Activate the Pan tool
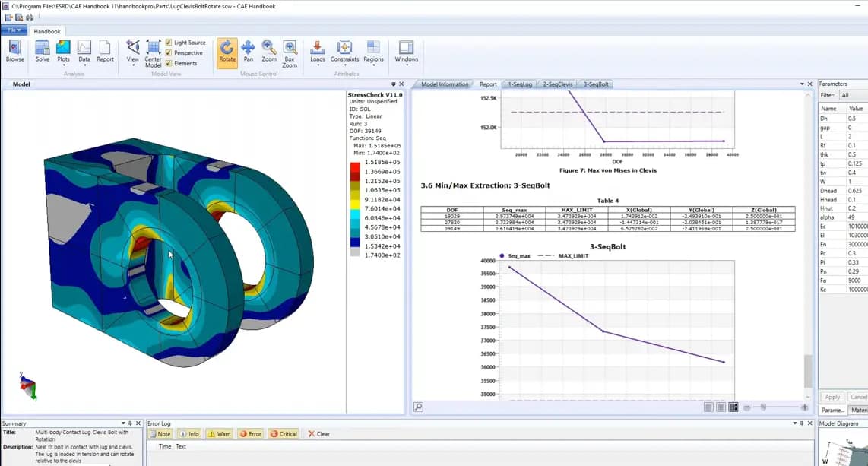This screenshot has height=466, width=868. tap(248, 50)
